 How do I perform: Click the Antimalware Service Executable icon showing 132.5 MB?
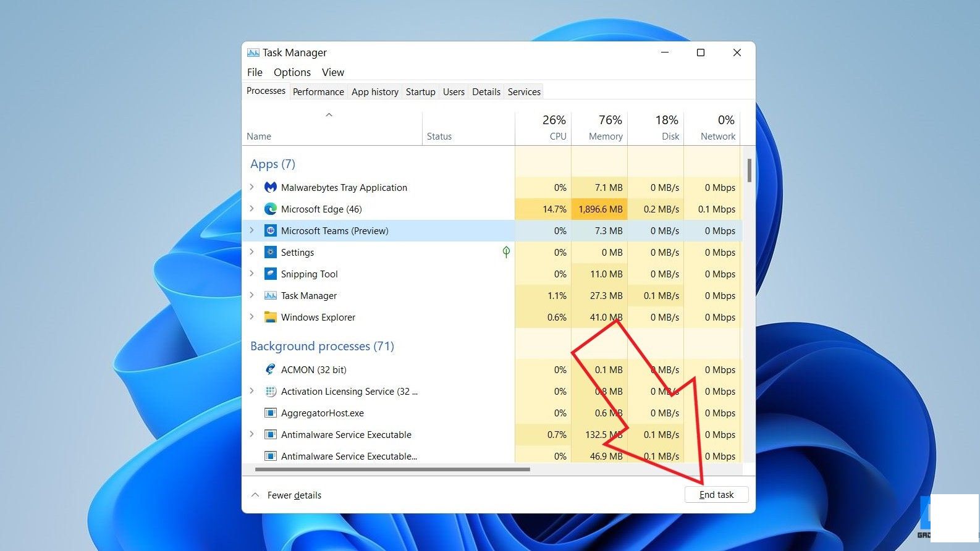(x=270, y=434)
